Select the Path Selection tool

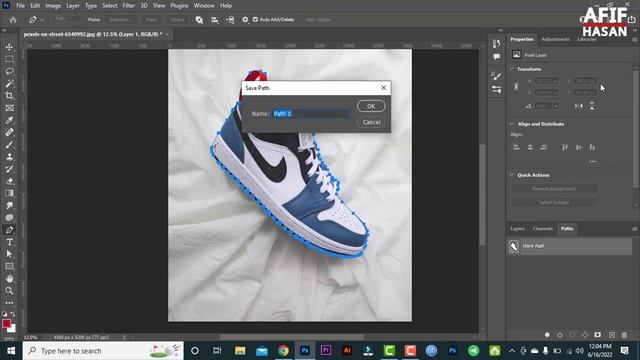click(x=9, y=254)
